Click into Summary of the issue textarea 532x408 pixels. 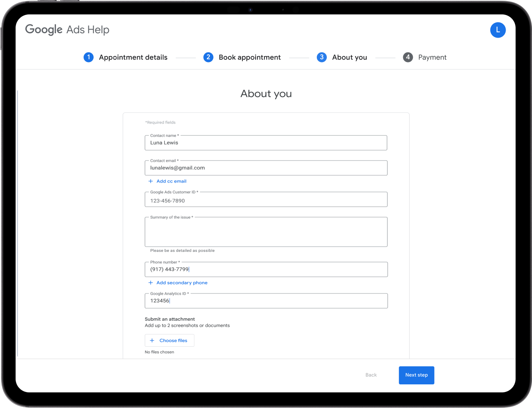[266, 232]
